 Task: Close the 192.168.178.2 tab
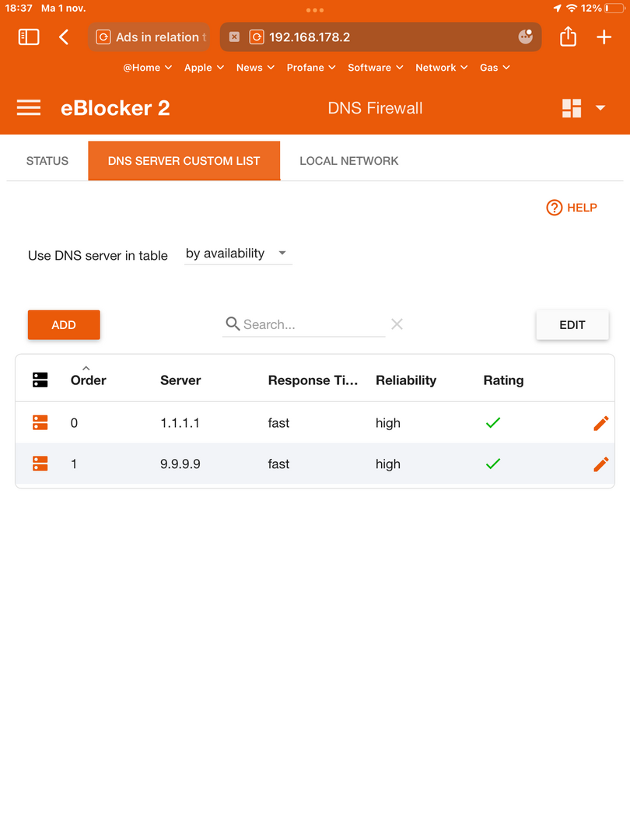click(234, 37)
